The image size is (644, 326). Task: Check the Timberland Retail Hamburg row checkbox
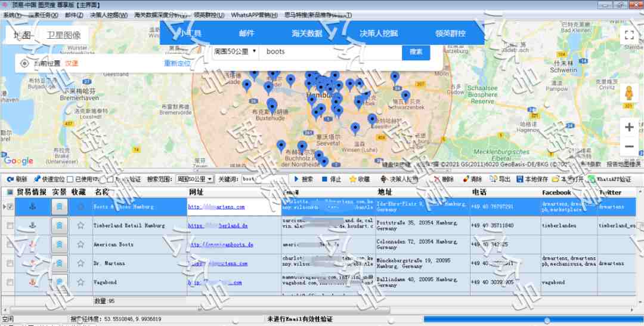10,226
